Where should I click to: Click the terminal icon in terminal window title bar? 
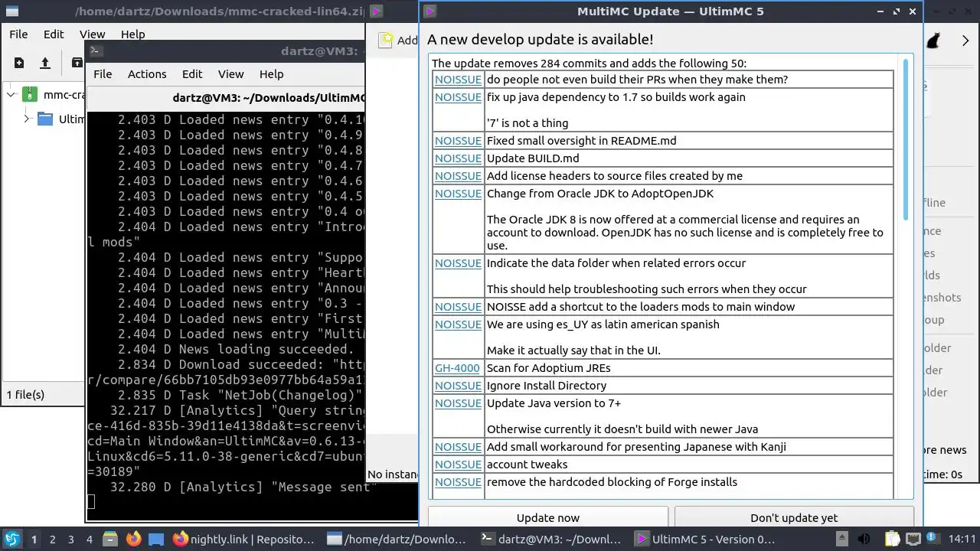pyautogui.click(x=96, y=51)
